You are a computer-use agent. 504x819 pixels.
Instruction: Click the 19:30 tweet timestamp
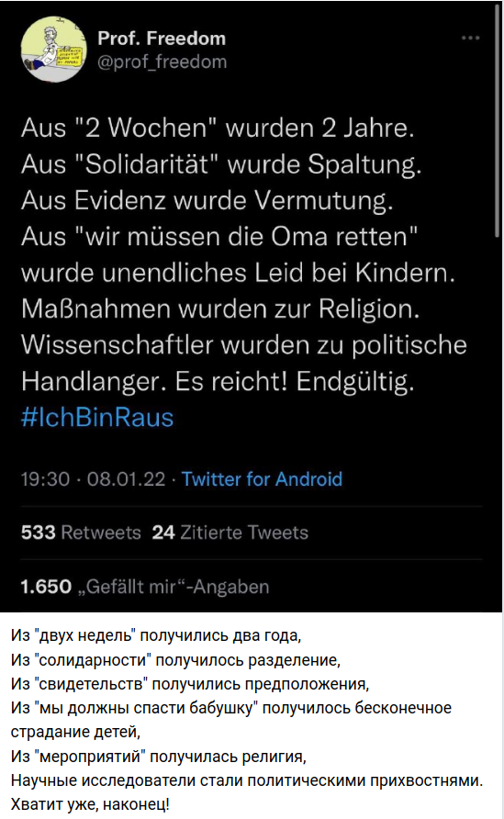[x=45, y=479]
